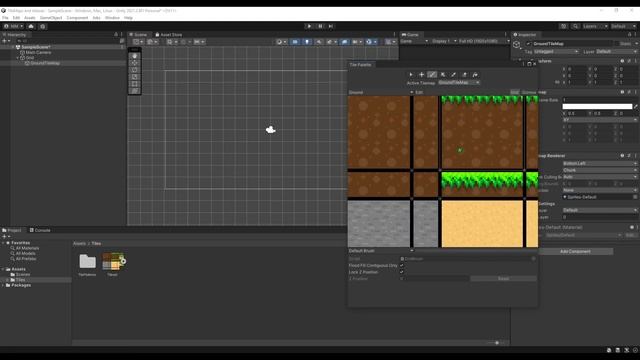Toggle Tile Palette Grid overlay button
Screen dimensions: 640x360
pos(515,92)
